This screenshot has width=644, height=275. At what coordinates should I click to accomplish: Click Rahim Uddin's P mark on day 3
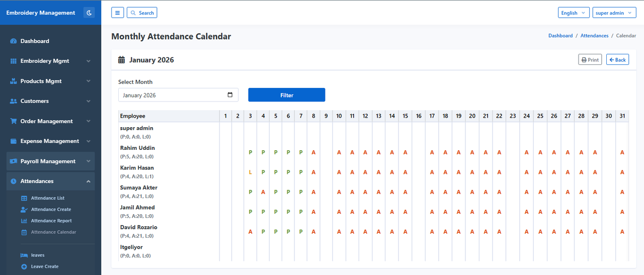pyautogui.click(x=250, y=152)
